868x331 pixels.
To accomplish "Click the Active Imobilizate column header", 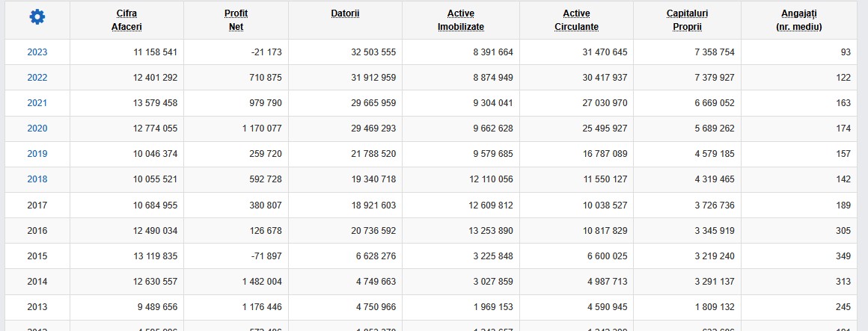I will coord(461,20).
